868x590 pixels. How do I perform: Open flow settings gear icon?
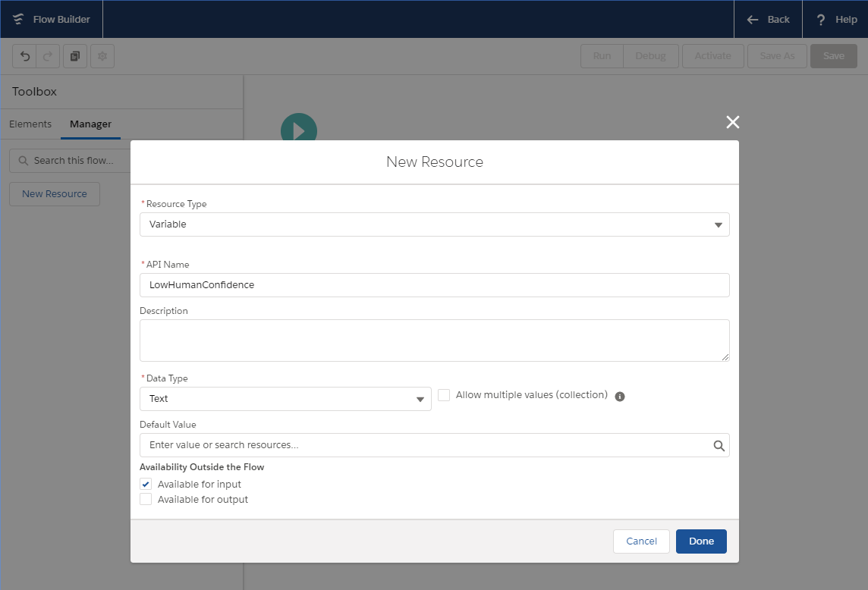click(x=102, y=56)
